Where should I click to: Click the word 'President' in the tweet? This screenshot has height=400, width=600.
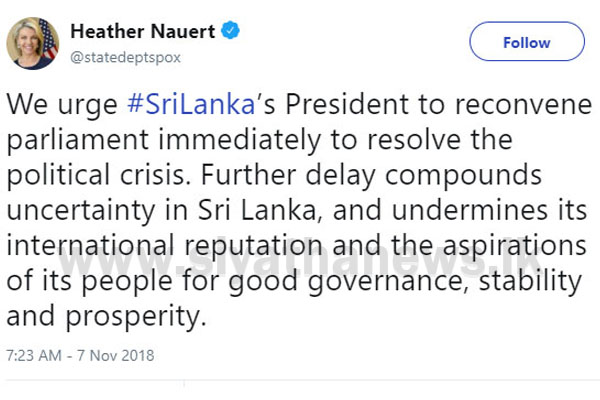pos(347,104)
